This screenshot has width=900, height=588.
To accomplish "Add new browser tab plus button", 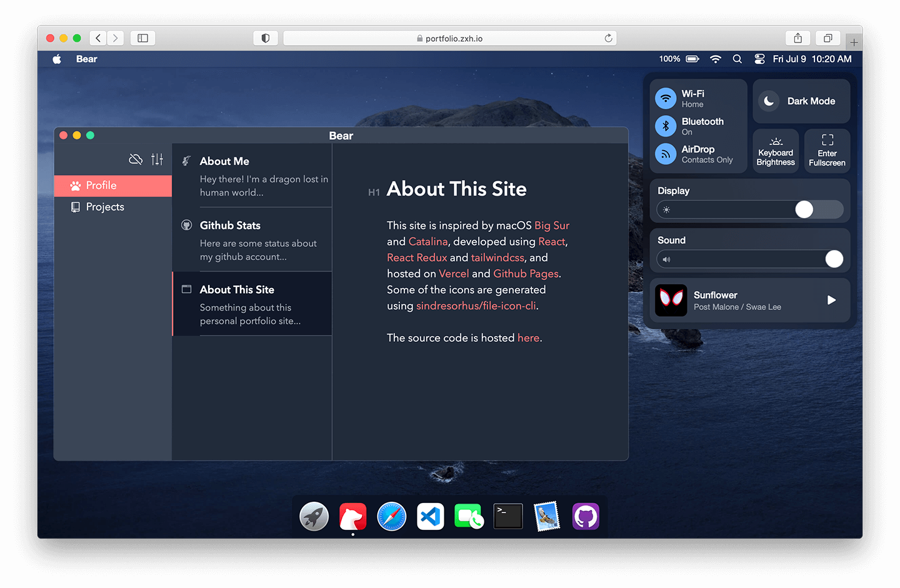I will (854, 42).
